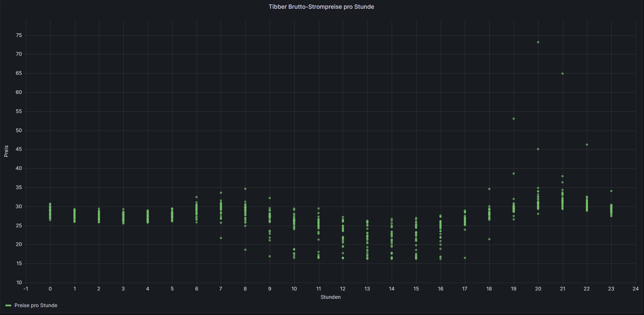Click the top data point at hour 18
The image size is (644, 315).
click(x=489, y=189)
